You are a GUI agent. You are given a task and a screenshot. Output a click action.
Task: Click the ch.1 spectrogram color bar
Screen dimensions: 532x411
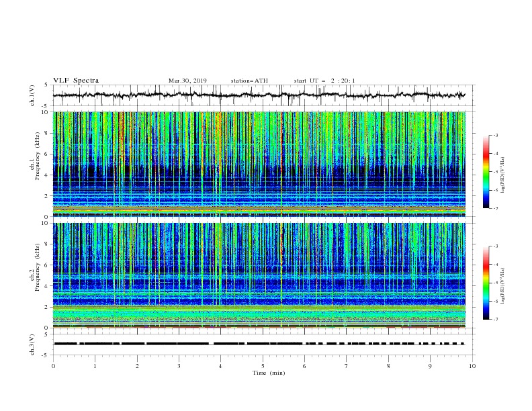pos(486,172)
